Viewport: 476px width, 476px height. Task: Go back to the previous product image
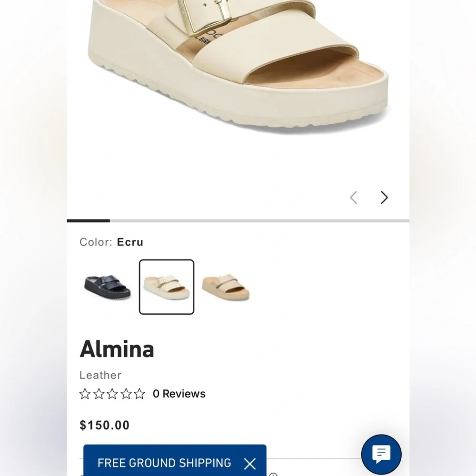[354, 197]
